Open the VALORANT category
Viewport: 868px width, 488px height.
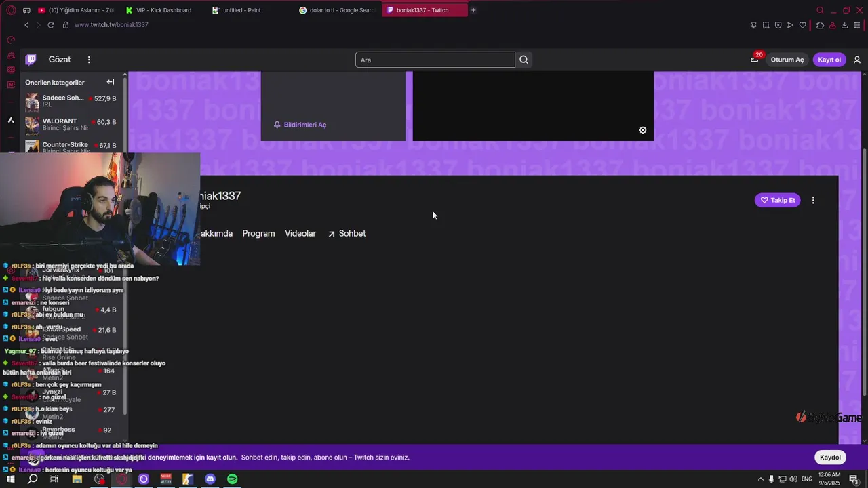click(71, 125)
